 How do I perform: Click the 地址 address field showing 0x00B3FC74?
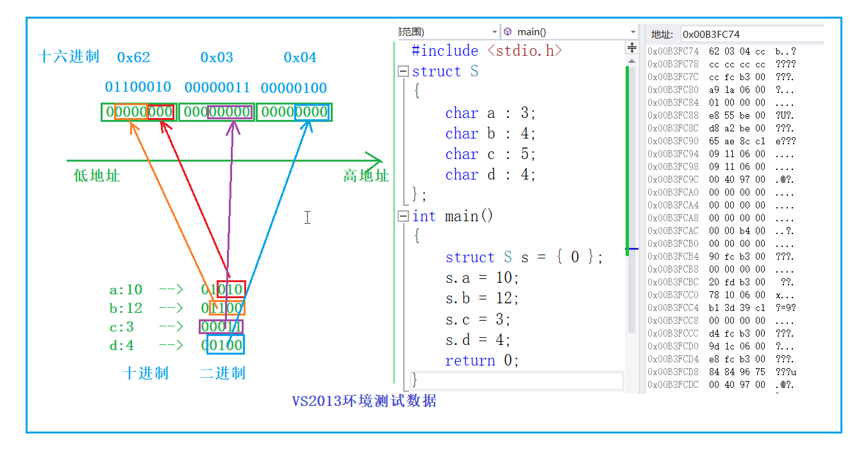pos(750,34)
